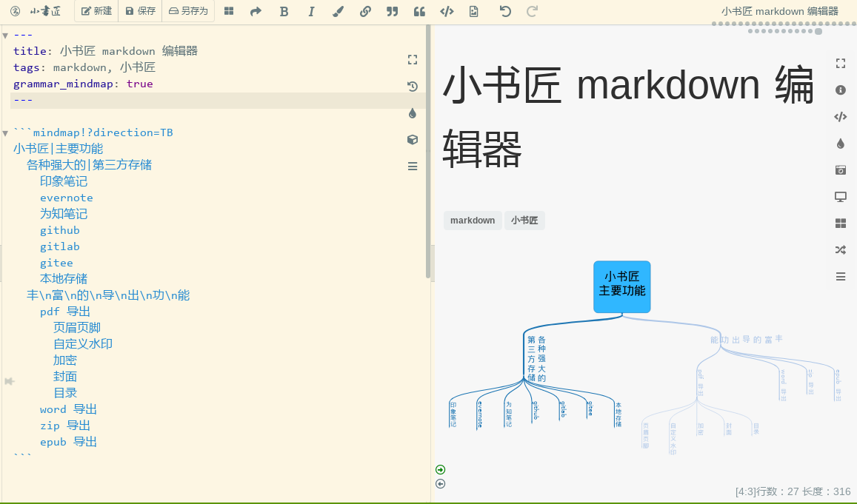Open 另存为 save-as option
The image size is (857, 504).
(x=188, y=11)
